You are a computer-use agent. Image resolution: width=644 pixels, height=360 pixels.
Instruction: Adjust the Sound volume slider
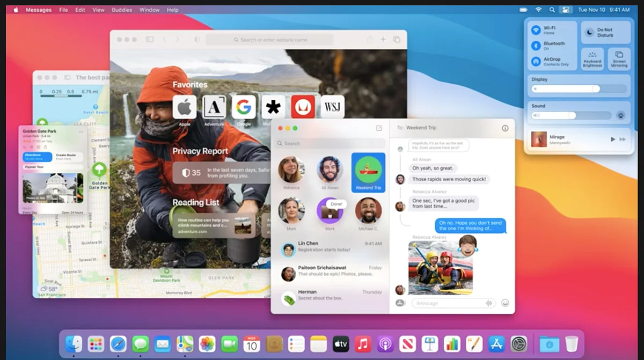(x=571, y=115)
